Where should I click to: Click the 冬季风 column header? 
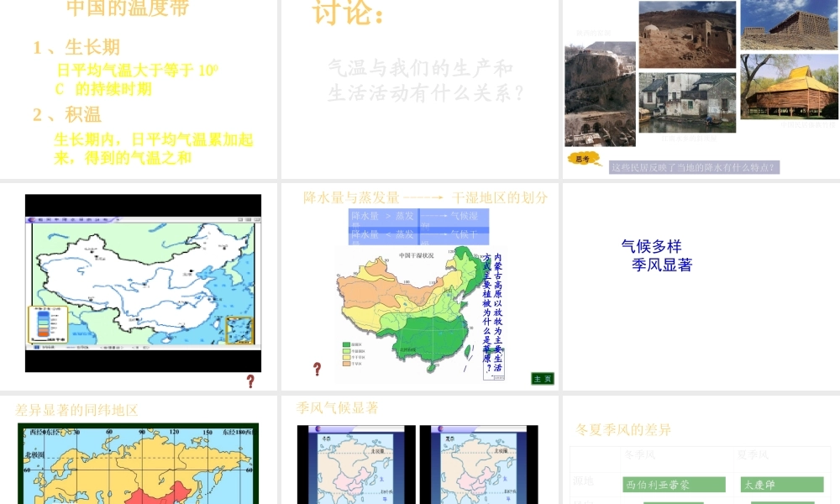point(639,454)
